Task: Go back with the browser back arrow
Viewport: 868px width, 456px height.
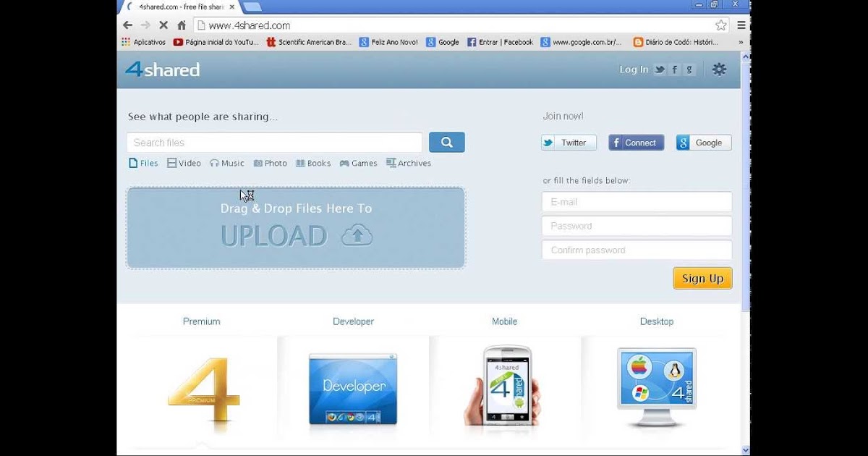Action: pyautogui.click(x=128, y=25)
